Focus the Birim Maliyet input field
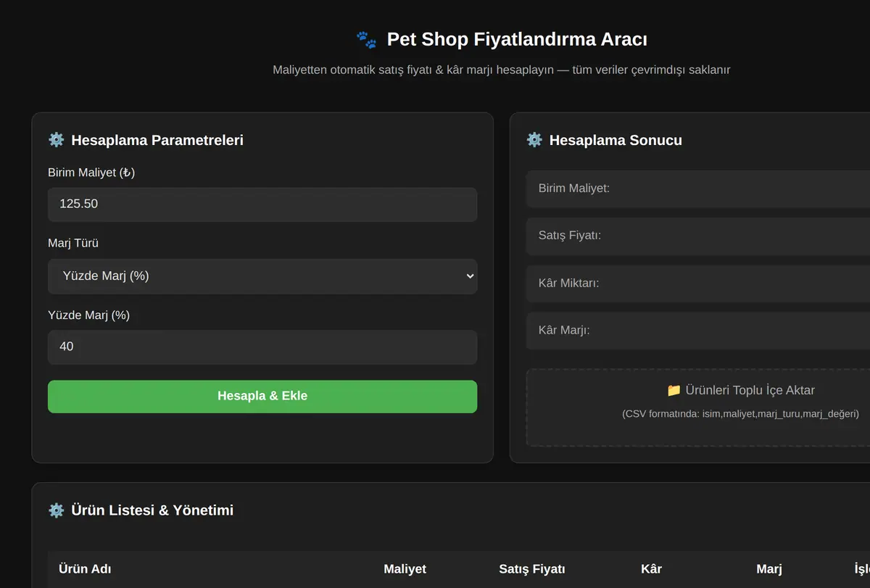Screen dimensions: 870x588 (262, 204)
